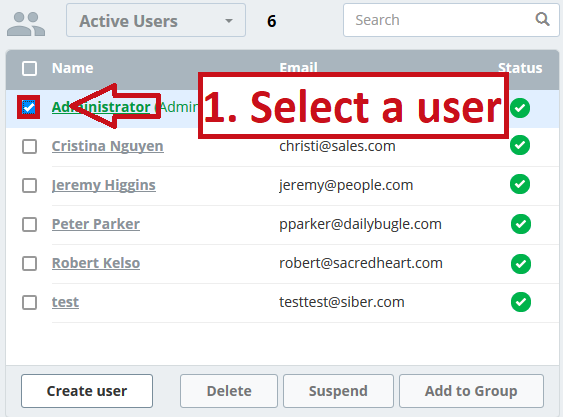Screen dimensions: 563x417
Task: Tick the select-all checkbox in header
Action: pos(29,68)
